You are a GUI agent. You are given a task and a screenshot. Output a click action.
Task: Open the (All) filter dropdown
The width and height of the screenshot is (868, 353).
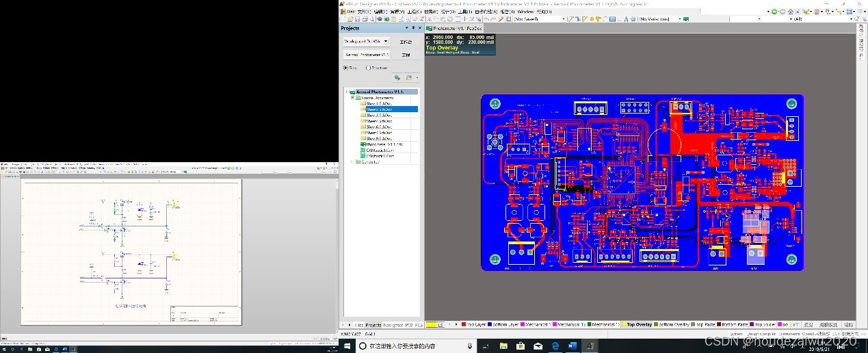tap(851, 19)
